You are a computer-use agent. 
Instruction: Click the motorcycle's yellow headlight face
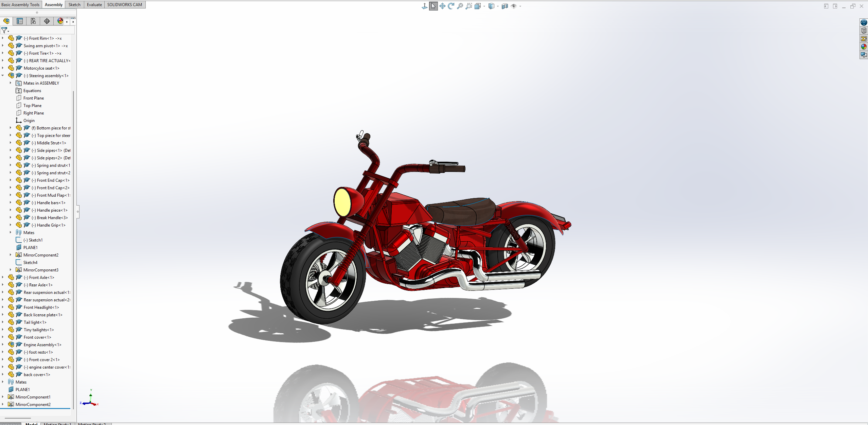click(342, 202)
